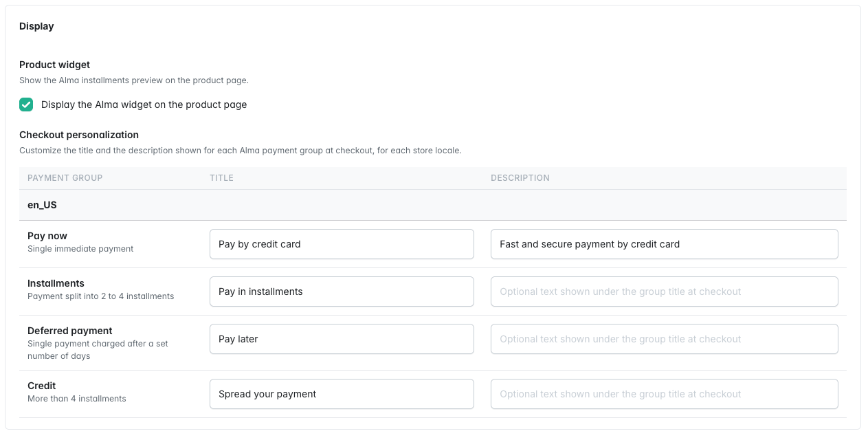Screen dimensions: 868x440
Task: Select the 'Installments' payment group label
Action: point(56,283)
